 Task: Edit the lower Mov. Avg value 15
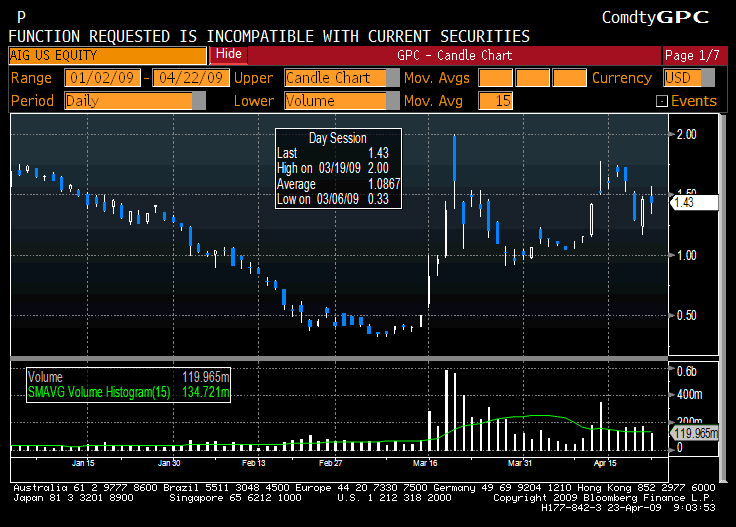pyautogui.click(x=495, y=101)
